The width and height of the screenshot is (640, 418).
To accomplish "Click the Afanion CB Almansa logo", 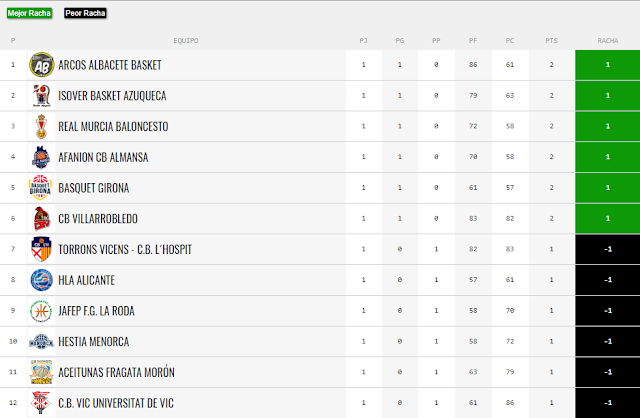I will (x=41, y=157).
